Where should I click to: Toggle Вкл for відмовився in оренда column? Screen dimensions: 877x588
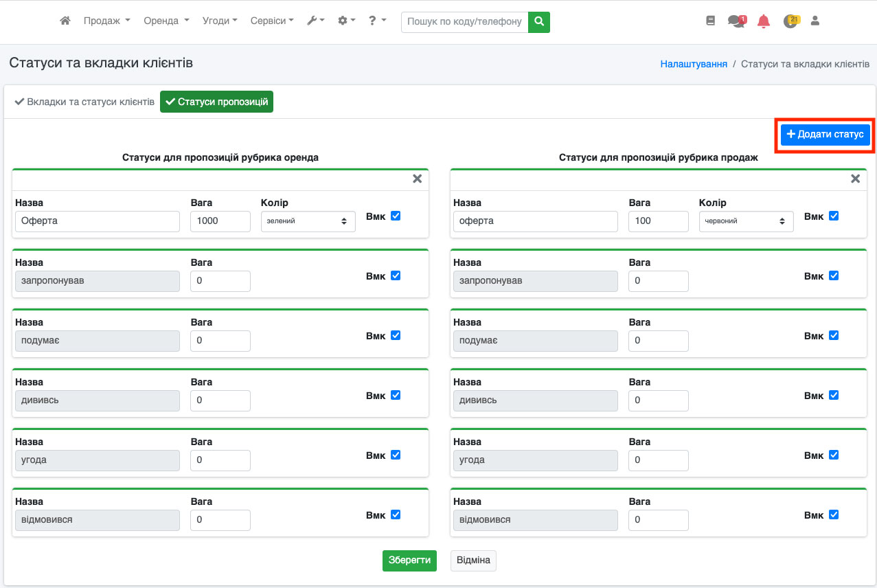point(396,514)
